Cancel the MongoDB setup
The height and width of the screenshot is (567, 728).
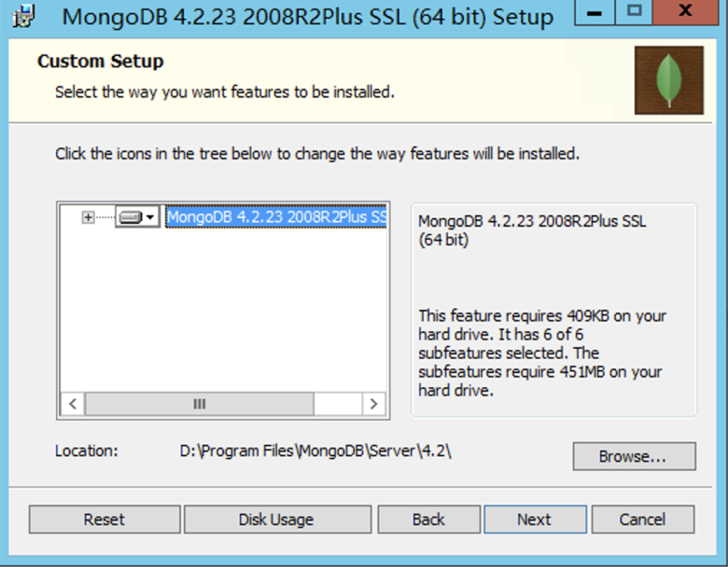642,519
